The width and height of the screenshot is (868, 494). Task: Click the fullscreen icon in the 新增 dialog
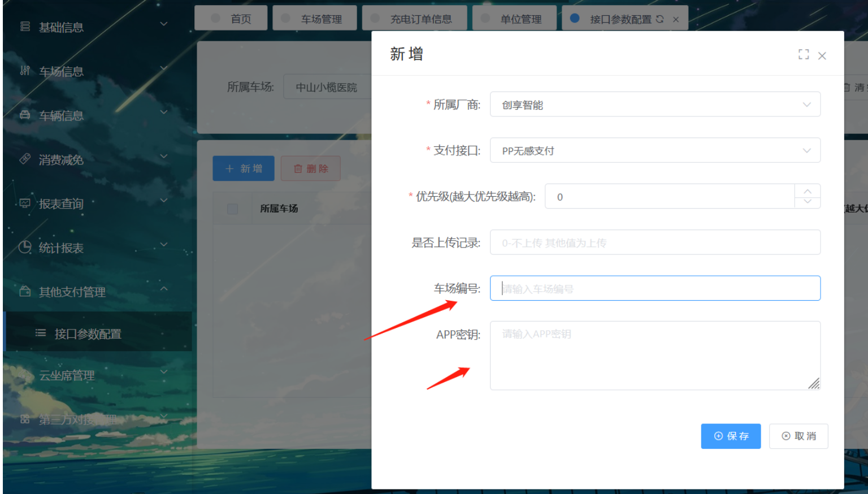coord(804,54)
